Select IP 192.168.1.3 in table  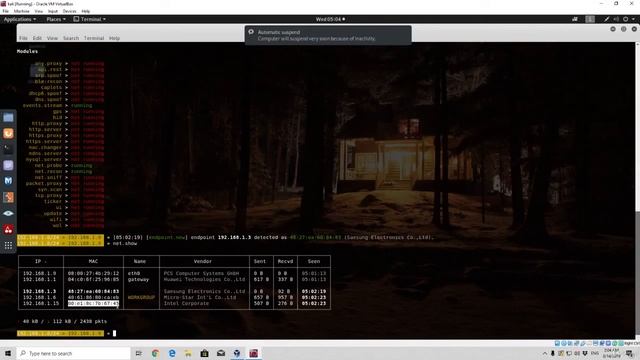40,291
